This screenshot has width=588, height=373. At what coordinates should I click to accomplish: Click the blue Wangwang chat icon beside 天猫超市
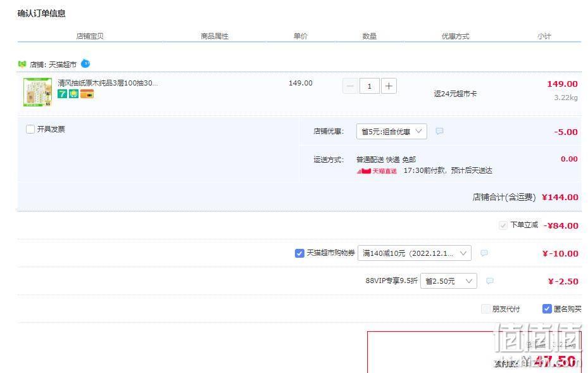tap(85, 63)
